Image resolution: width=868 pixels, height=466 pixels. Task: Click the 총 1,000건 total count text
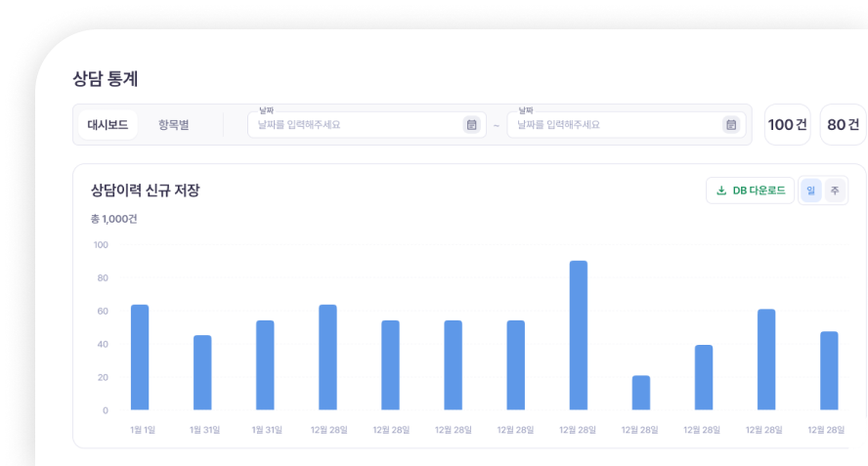click(x=114, y=219)
